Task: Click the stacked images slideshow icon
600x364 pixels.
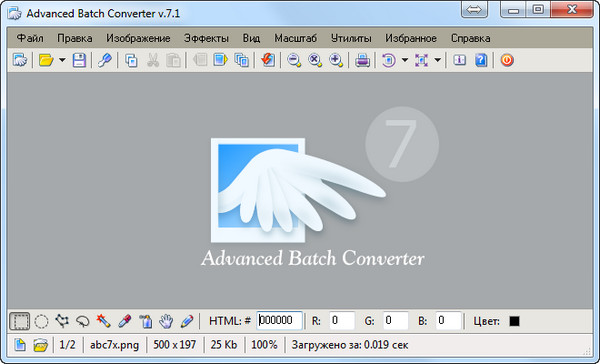Action: coord(241,60)
